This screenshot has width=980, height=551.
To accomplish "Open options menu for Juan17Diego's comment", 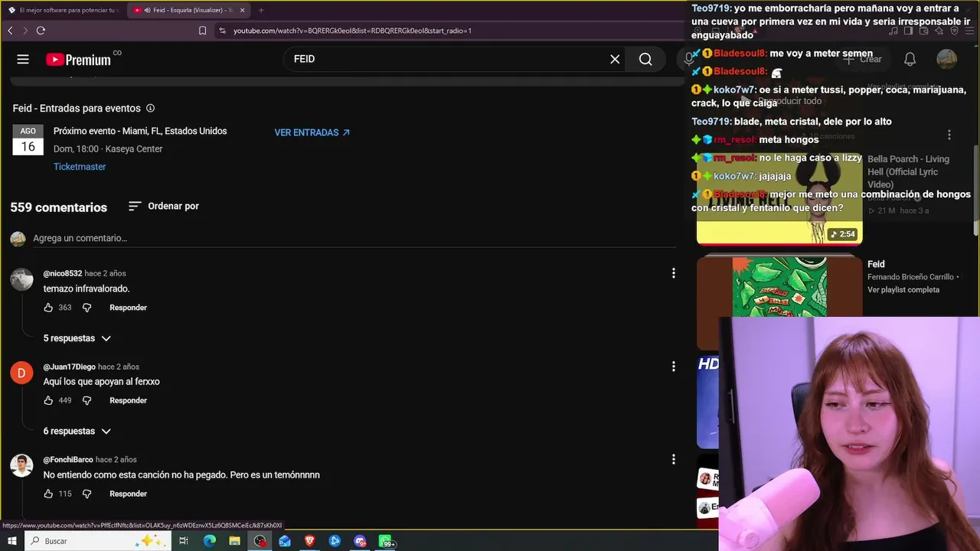I will coord(673,367).
